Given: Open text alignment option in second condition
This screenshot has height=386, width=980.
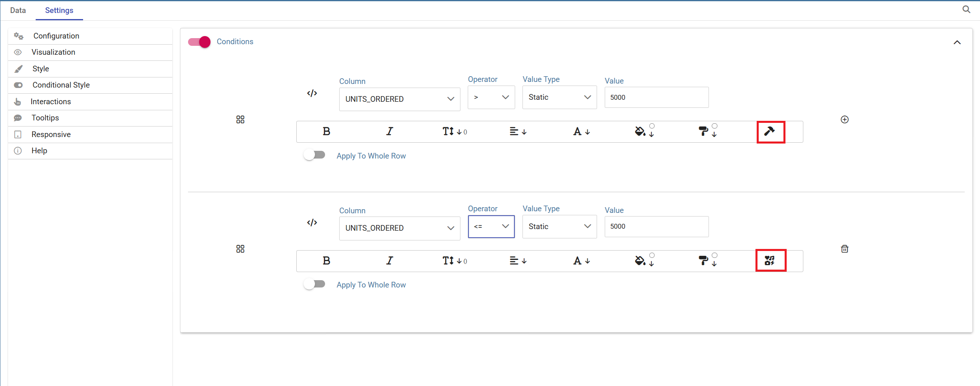Looking at the screenshot, I should pos(518,261).
